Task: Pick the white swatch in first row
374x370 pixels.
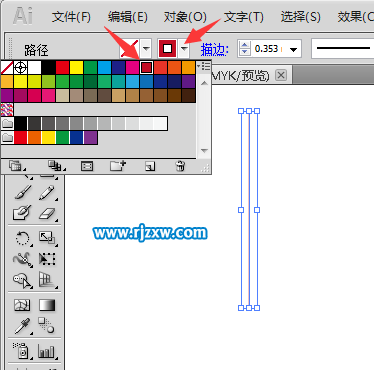Action: pyautogui.click(x=34, y=68)
